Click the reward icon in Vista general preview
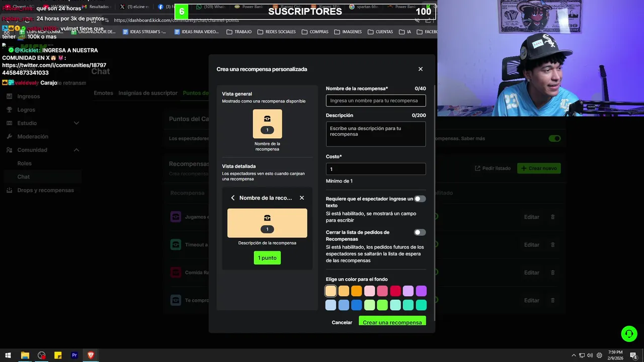This screenshot has width=644, height=362. click(x=267, y=119)
